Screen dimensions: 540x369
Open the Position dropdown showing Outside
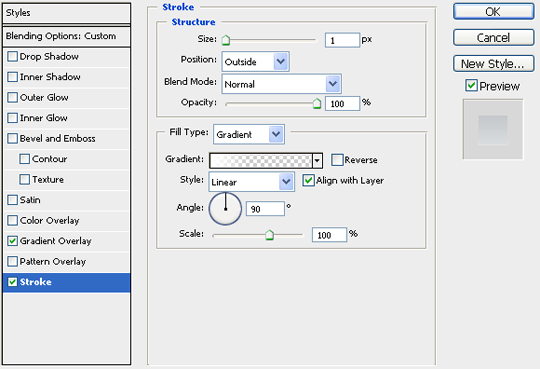[x=256, y=62]
